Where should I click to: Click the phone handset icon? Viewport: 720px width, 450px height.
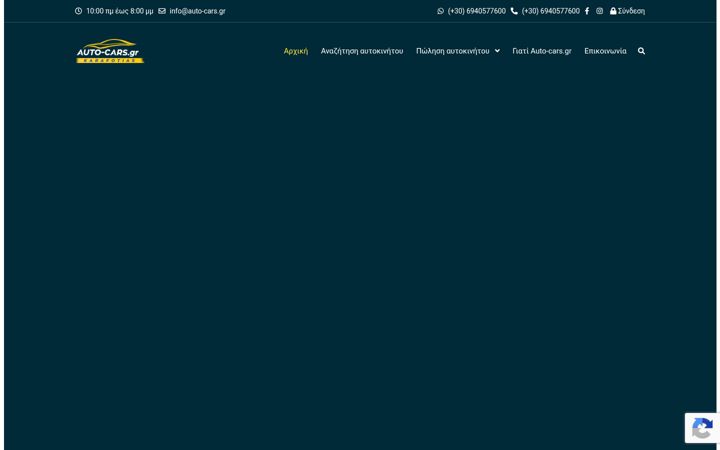pos(514,11)
